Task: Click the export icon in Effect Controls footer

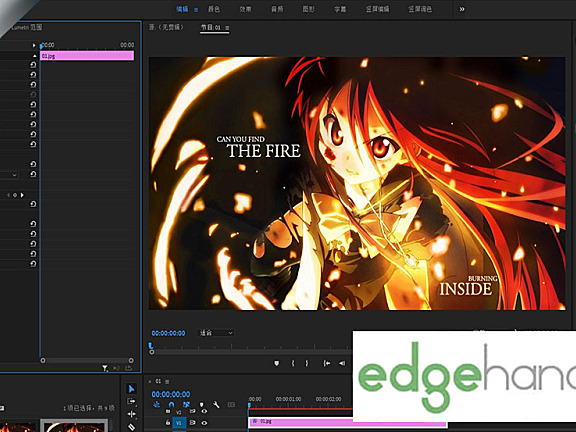Action: click(128, 368)
